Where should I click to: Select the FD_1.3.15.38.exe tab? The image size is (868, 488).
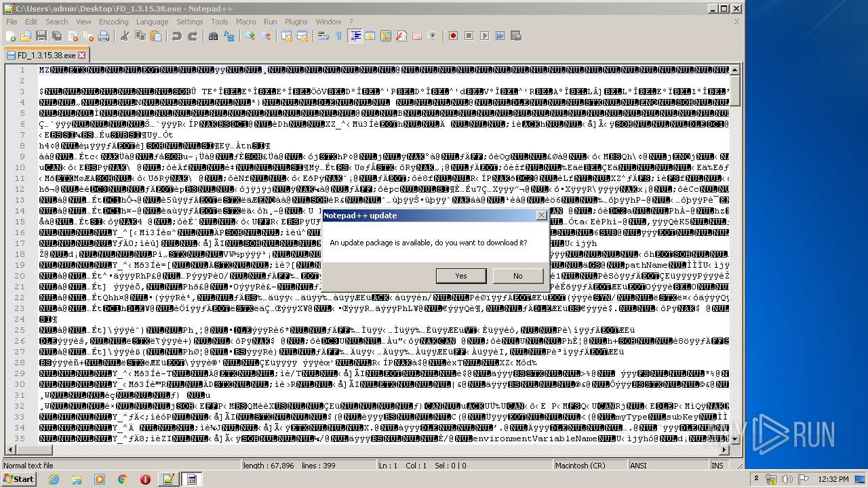46,56
